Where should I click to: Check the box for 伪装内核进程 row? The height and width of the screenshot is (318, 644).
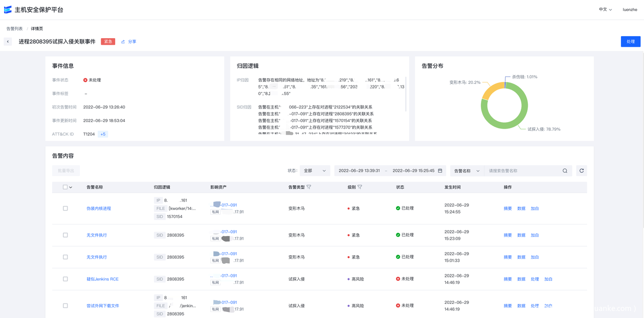point(65,208)
